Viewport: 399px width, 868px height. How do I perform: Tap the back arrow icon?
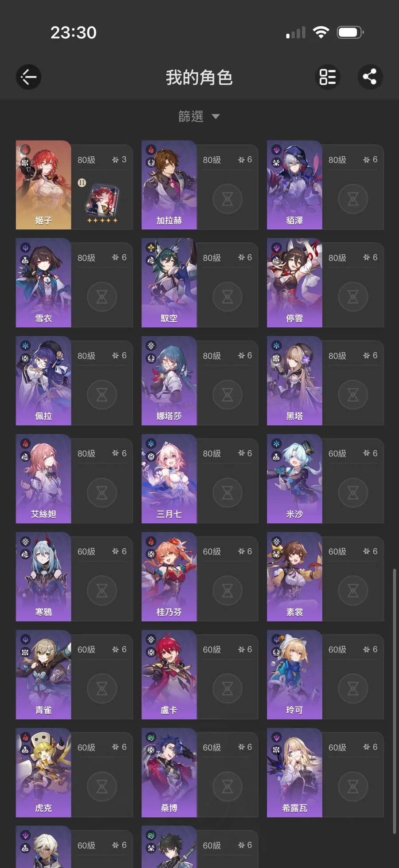point(29,77)
